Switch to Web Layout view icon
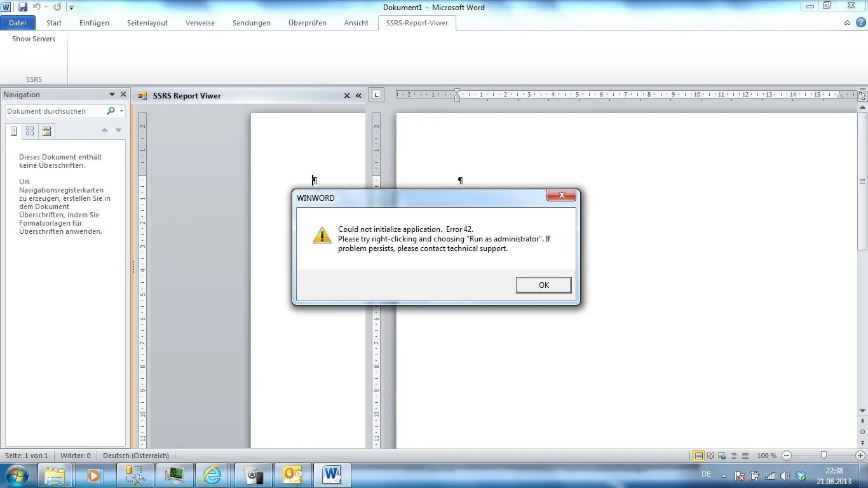 (x=722, y=456)
